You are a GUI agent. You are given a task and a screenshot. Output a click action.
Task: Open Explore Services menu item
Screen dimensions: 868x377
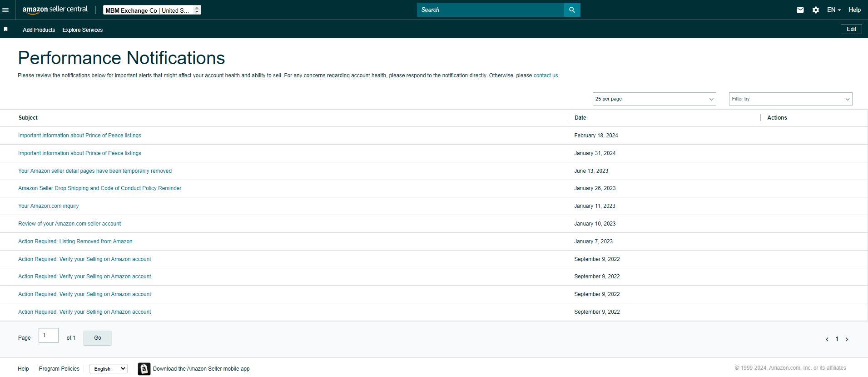[x=83, y=30]
